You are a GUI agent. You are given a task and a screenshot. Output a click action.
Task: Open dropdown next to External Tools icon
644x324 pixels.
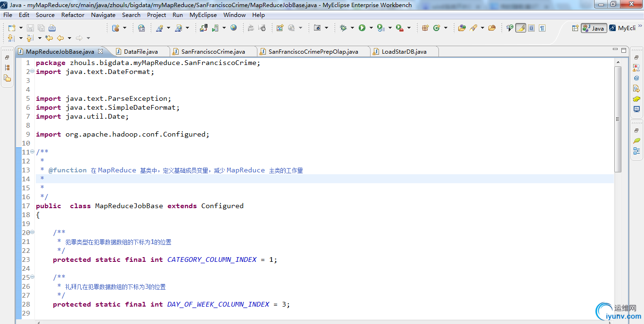click(x=409, y=28)
